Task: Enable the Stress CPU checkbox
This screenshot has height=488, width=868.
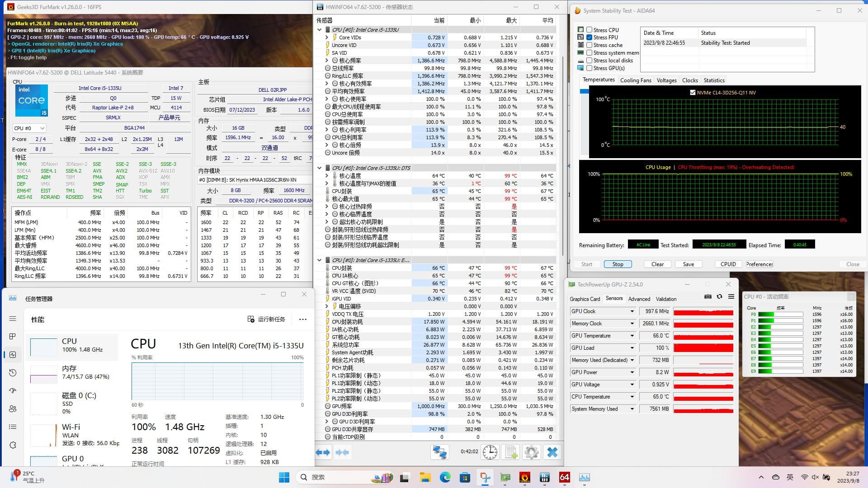Action: (589, 30)
